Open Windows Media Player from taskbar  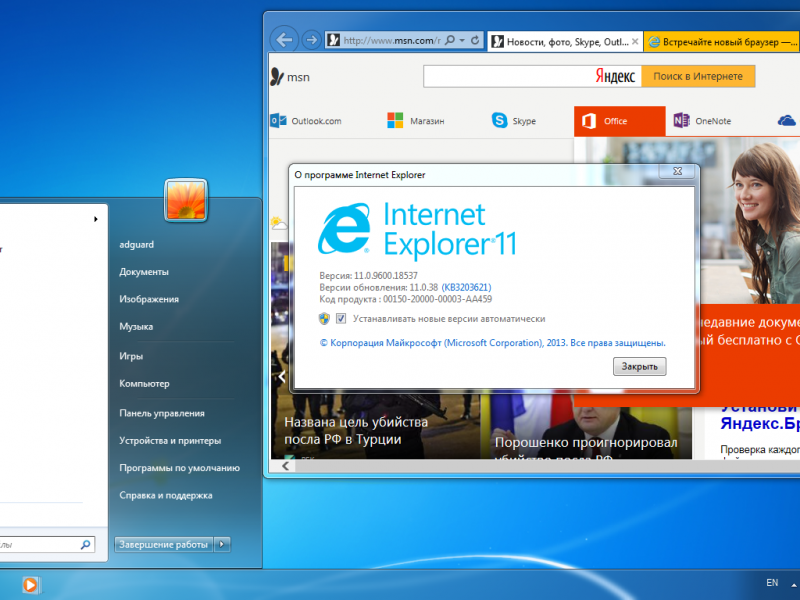pyautogui.click(x=31, y=585)
